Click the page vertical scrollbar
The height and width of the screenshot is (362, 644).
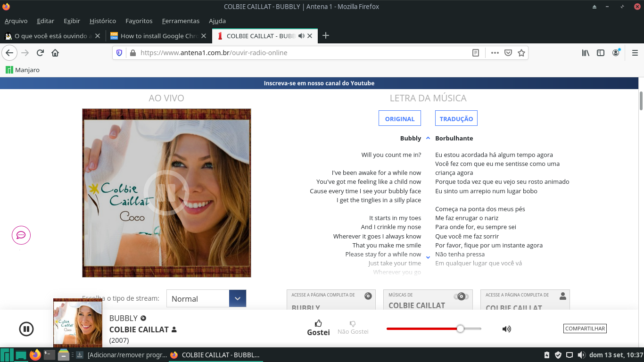(641, 101)
